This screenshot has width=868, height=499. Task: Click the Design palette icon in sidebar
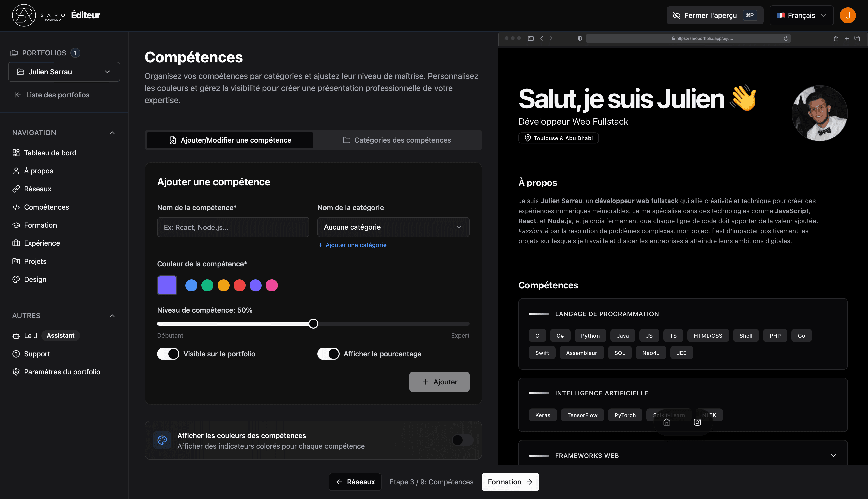16,279
